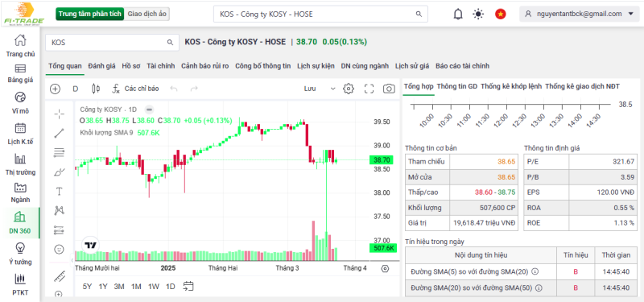Select the forecasting/position tool

point(60,230)
